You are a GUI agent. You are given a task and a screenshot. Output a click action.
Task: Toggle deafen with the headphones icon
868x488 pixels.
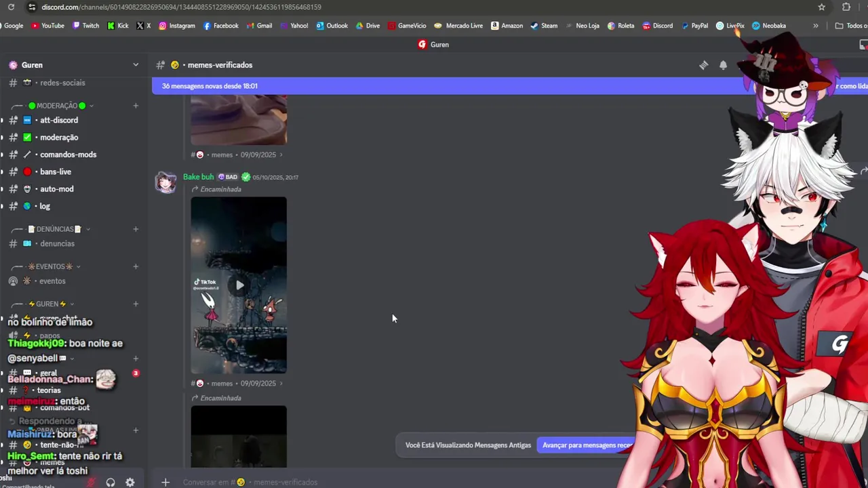(x=111, y=483)
